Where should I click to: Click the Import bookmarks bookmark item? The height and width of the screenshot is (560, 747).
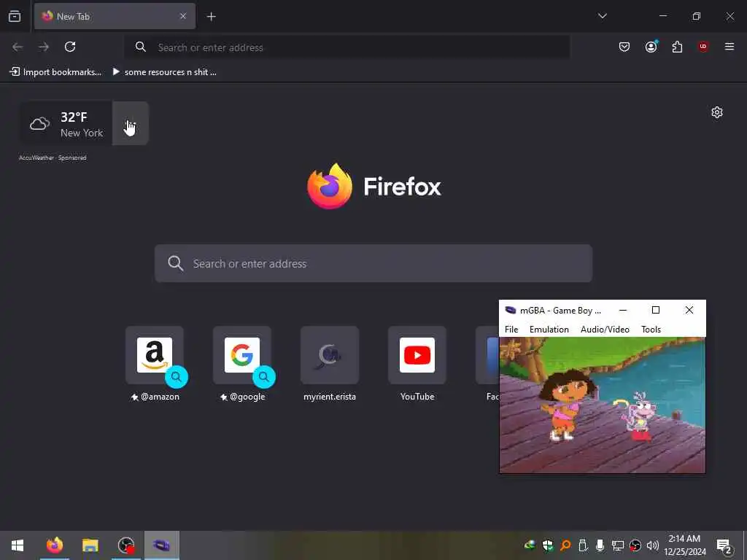(55, 72)
